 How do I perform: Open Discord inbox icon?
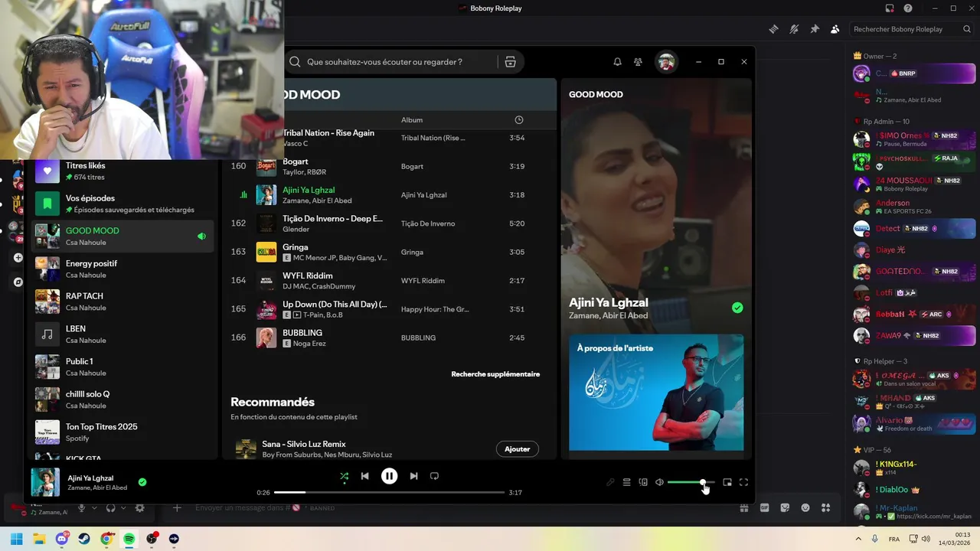click(x=890, y=8)
